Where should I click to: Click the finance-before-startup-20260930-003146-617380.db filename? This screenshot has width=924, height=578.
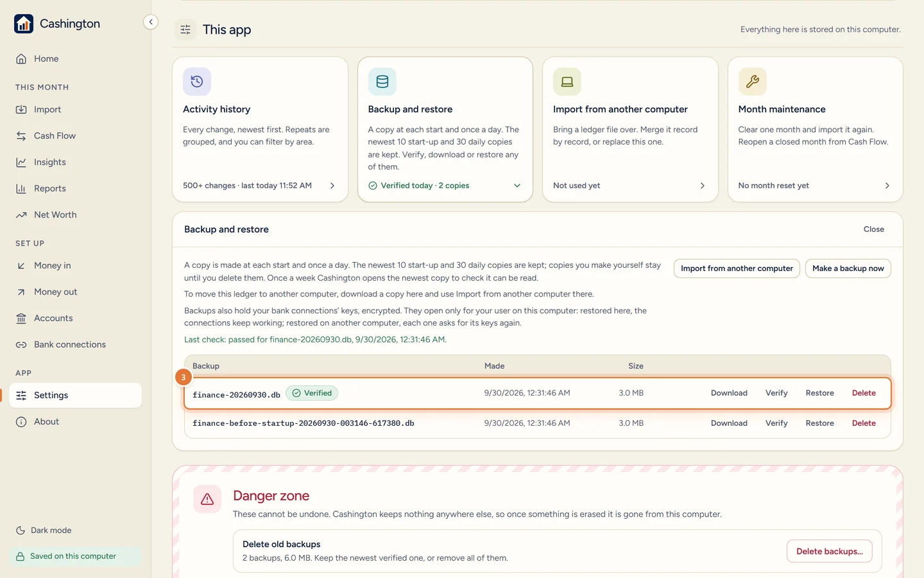(304, 424)
